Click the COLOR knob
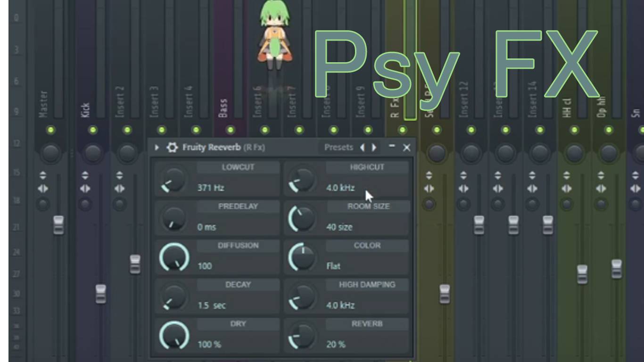Image resolution: width=644 pixels, height=362 pixels. (302, 257)
